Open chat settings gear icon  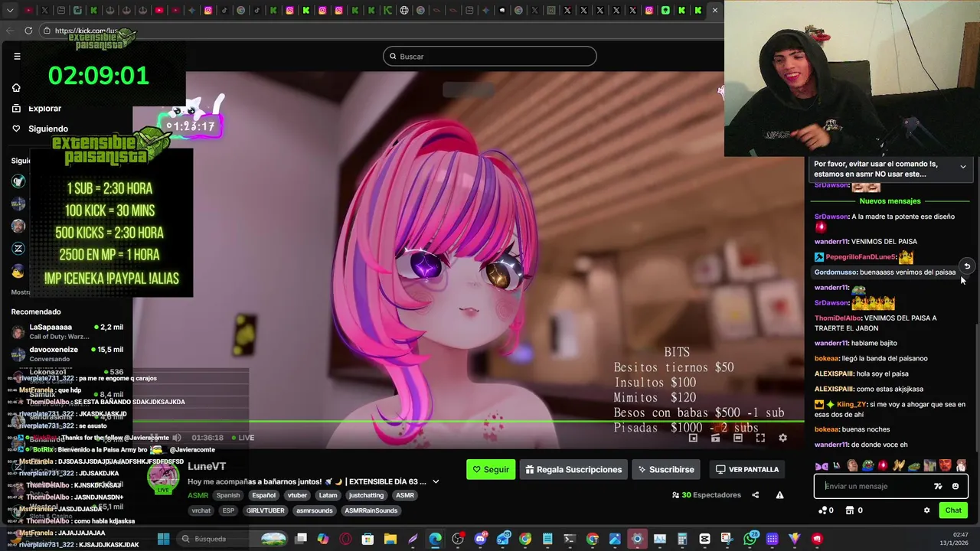point(926,510)
